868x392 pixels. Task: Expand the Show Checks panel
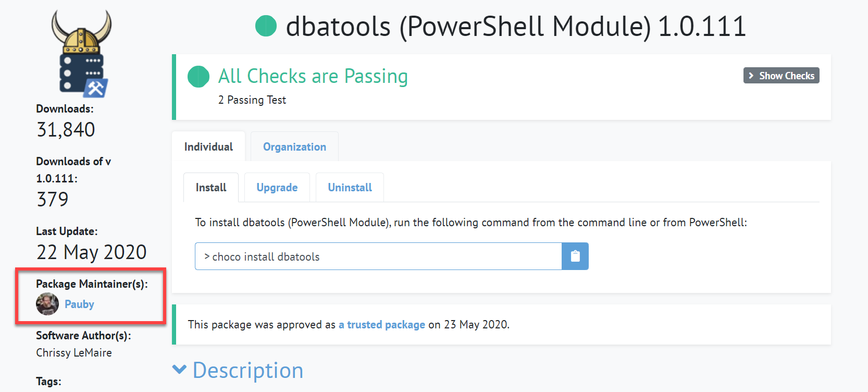pos(781,75)
